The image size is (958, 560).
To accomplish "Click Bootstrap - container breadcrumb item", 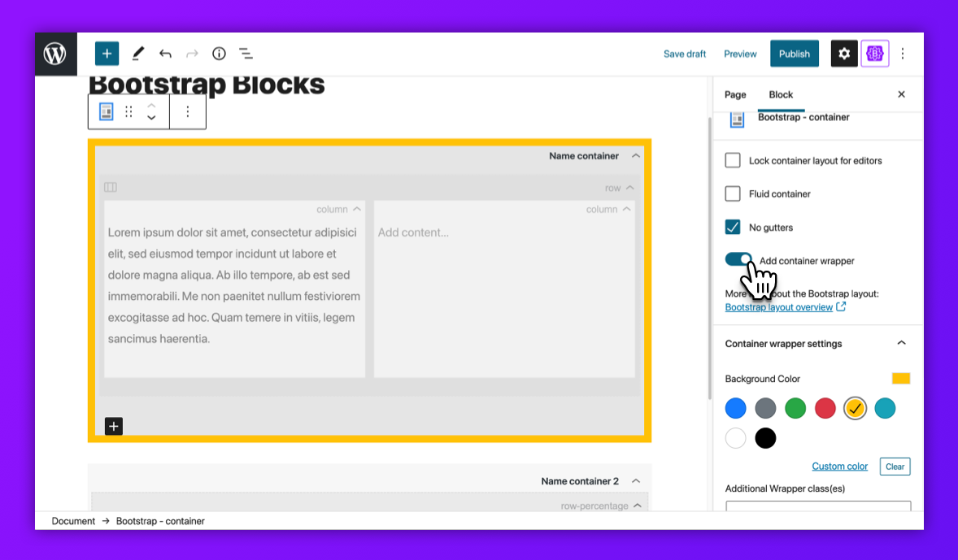I will tap(160, 521).
